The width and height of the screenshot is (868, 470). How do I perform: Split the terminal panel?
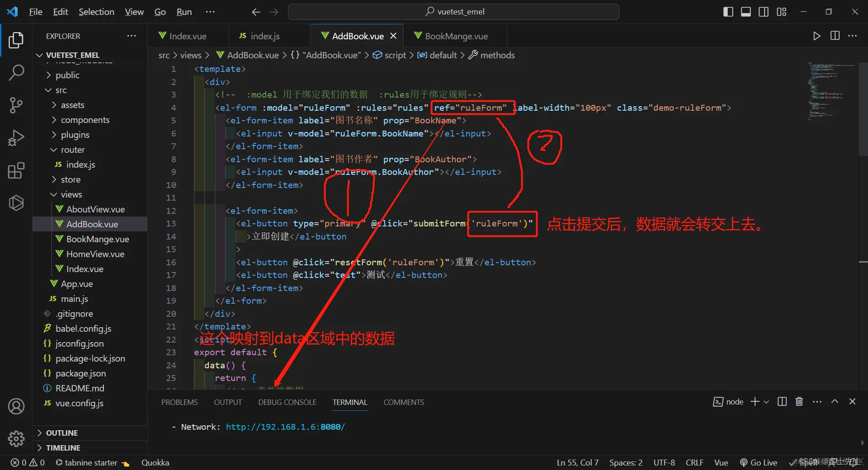(782, 401)
